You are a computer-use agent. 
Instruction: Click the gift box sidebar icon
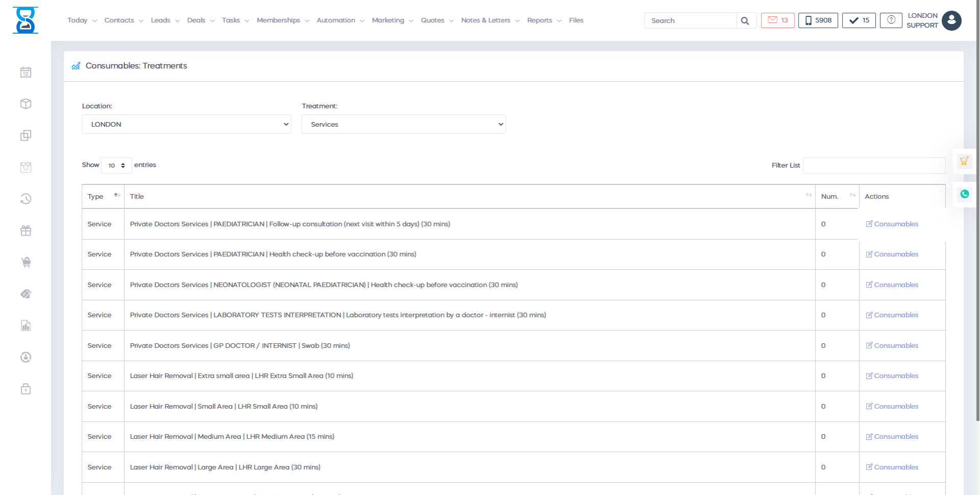tap(26, 231)
